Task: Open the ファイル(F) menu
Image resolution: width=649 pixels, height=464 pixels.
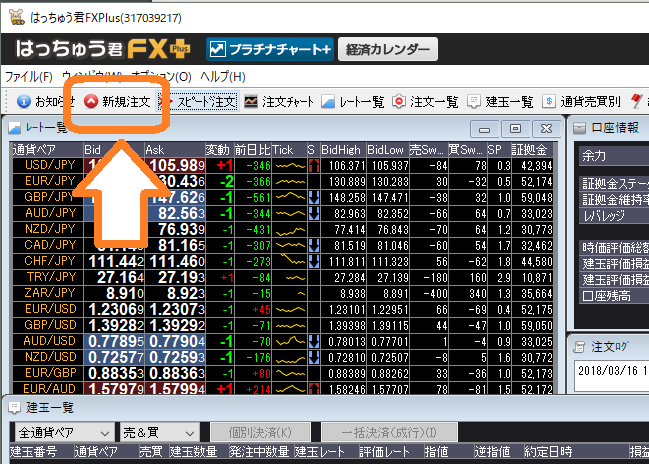Action: pyautogui.click(x=29, y=77)
